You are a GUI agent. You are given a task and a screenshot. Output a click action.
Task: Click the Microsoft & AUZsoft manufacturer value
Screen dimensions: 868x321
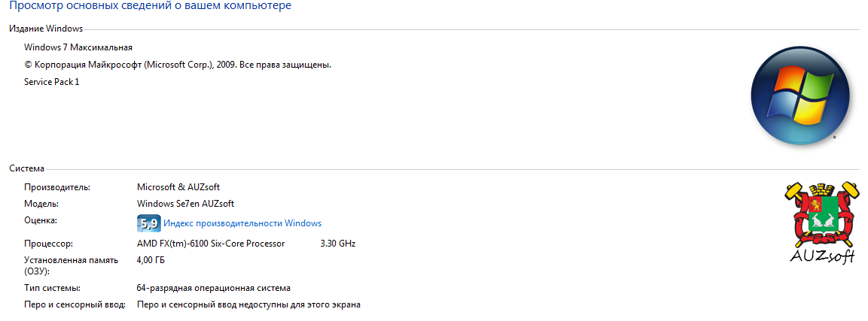(178, 187)
